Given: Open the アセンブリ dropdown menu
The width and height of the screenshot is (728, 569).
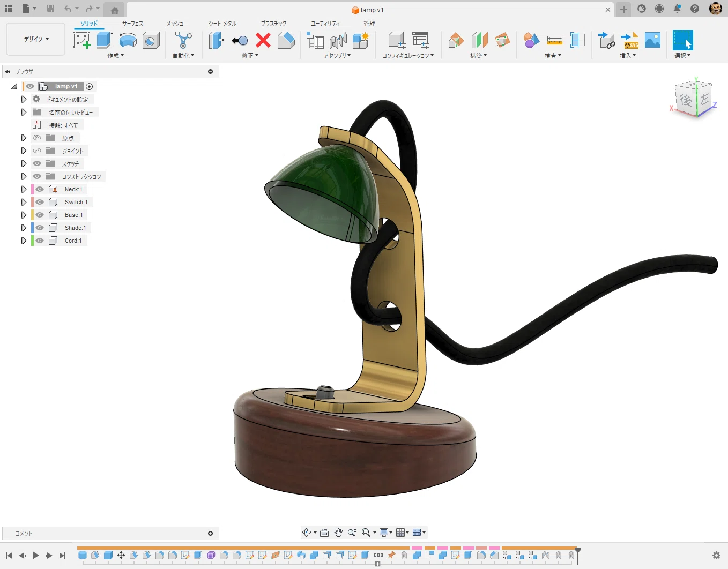Looking at the screenshot, I should (x=337, y=56).
